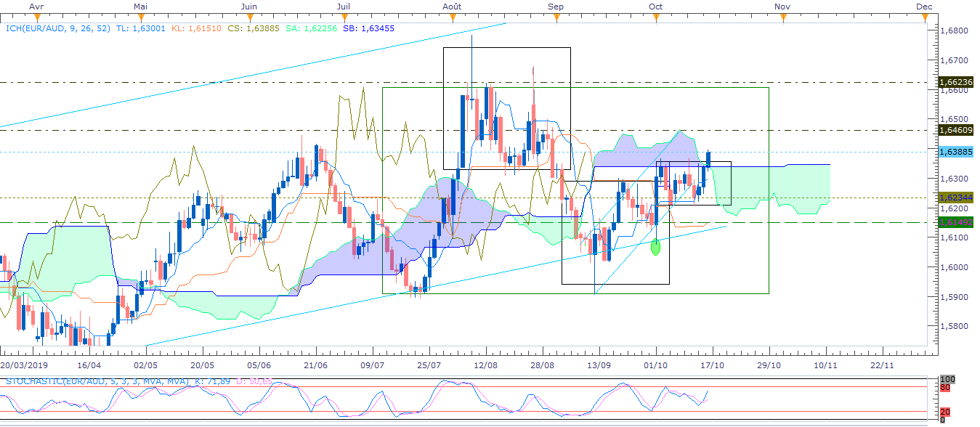Click the Oct month marker triangle
The height and width of the screenshot is (427, 980).
click(655, 17)
